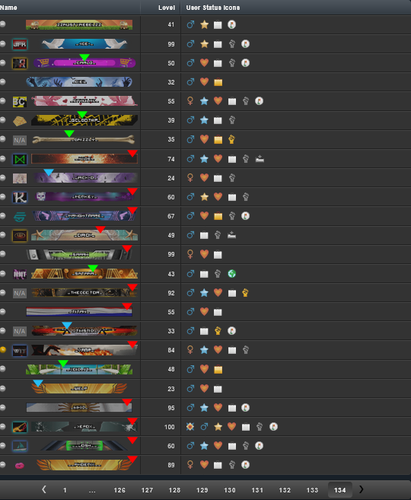The height and width of the screenshot is (500, 411).
Task: Click the K faction tag icon
Action: pyautogui.click(x=20, y=197)
